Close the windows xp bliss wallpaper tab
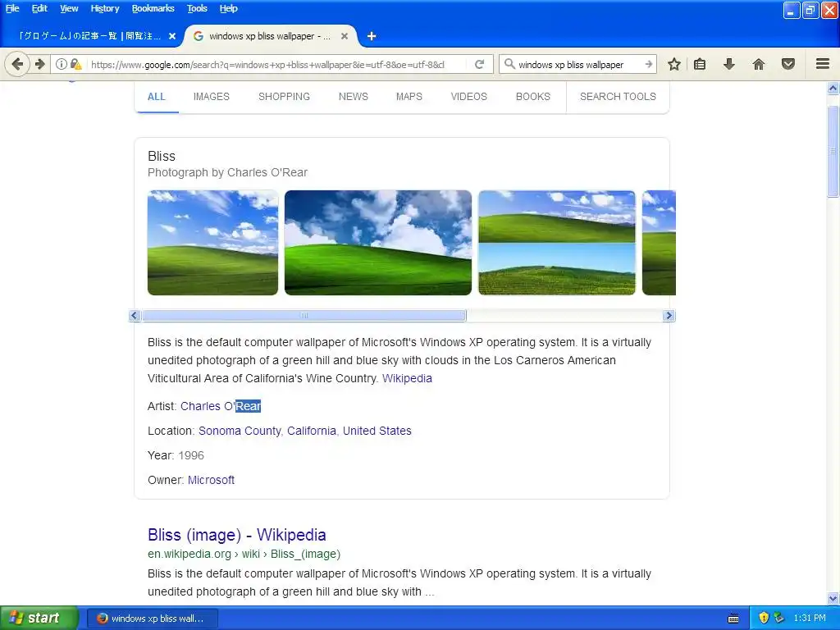This screenshot has height=630, width=840. click(345, 36)
